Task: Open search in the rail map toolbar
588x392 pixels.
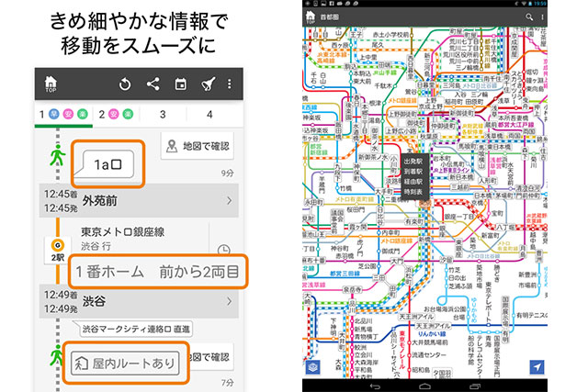Action: [x=529, y=17]
